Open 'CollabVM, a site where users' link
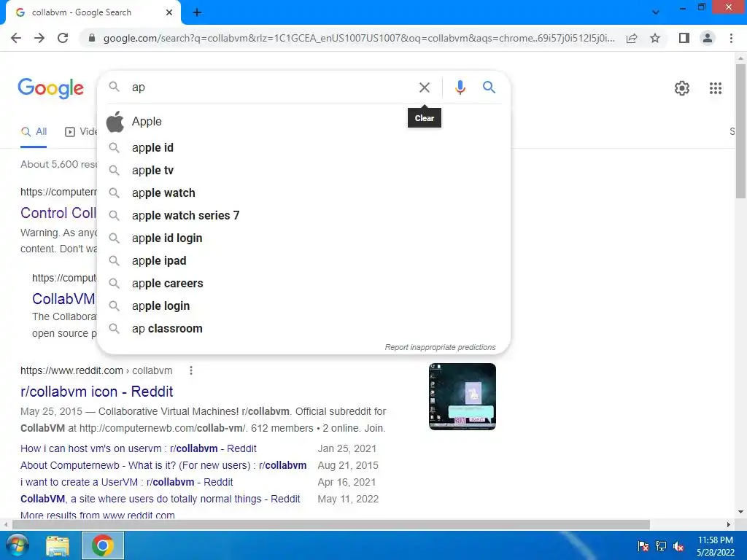747x560 pixels. pos(160,499)
